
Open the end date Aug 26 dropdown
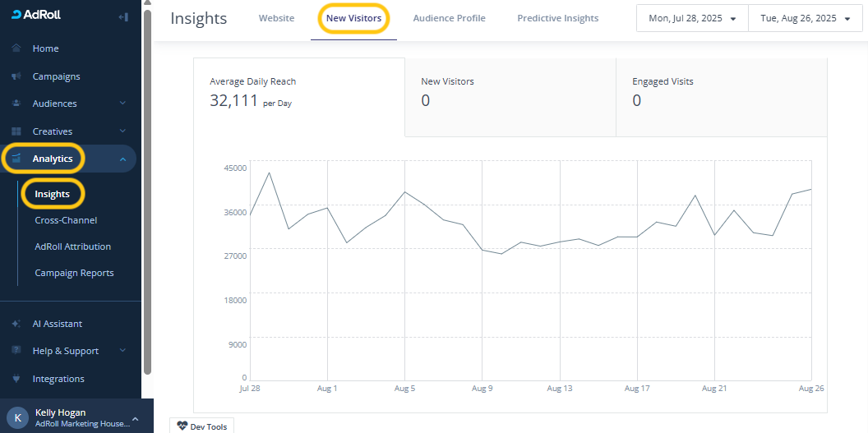805,18
